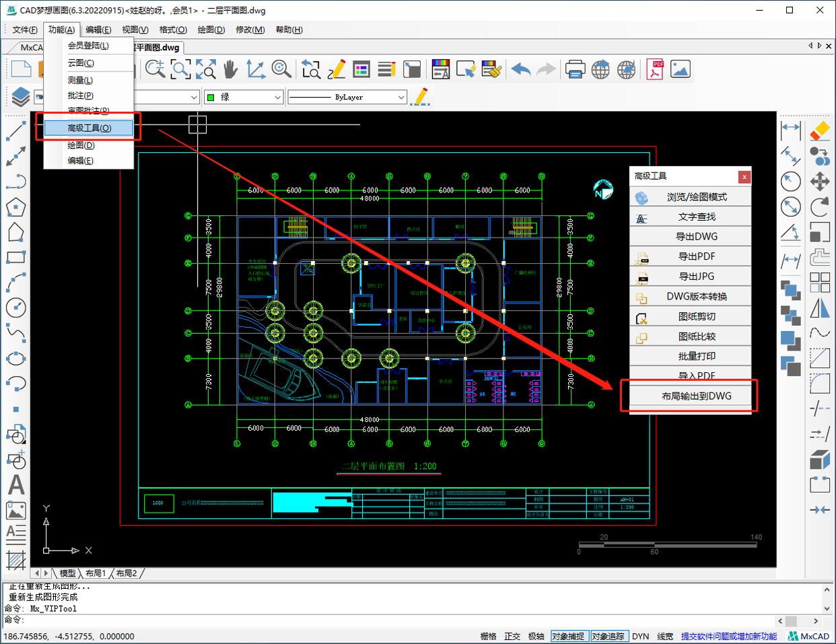
Task: Click the Undo arrow icon
Action: click(520, 69)
